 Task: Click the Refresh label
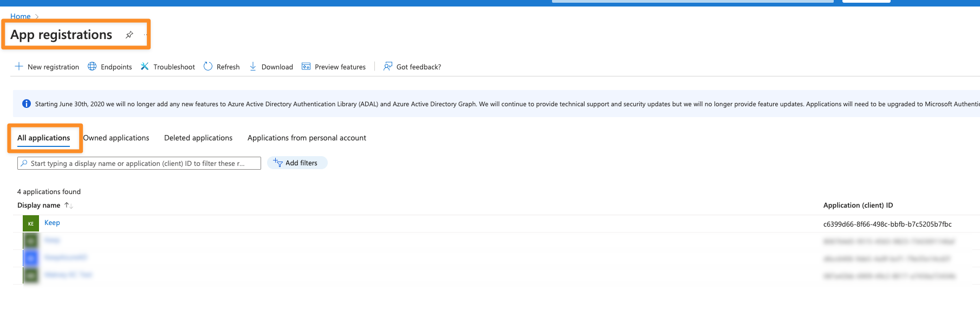tap(228, 67)
